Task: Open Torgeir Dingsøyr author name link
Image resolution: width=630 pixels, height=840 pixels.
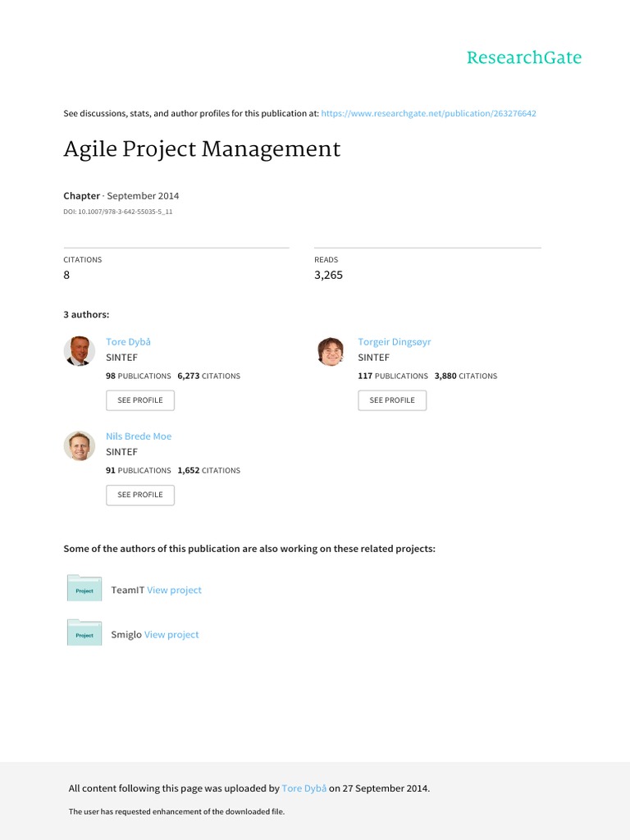Action: coord(395,341)
